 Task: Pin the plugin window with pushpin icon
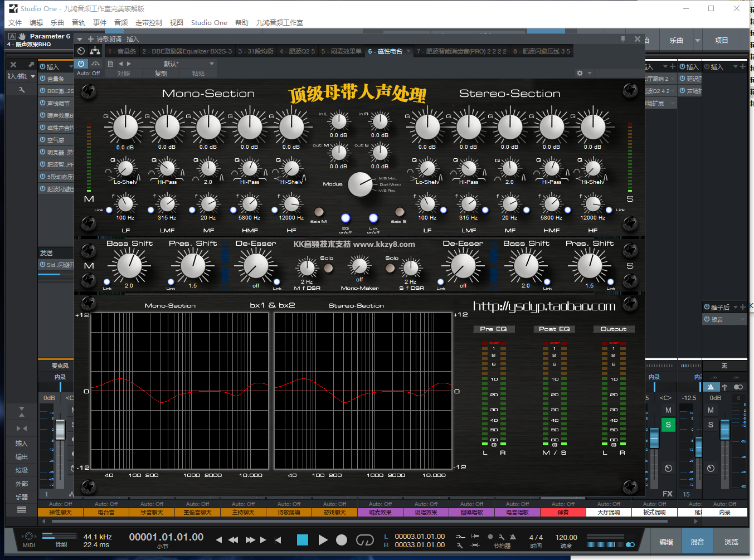click(x=622, y=39)
